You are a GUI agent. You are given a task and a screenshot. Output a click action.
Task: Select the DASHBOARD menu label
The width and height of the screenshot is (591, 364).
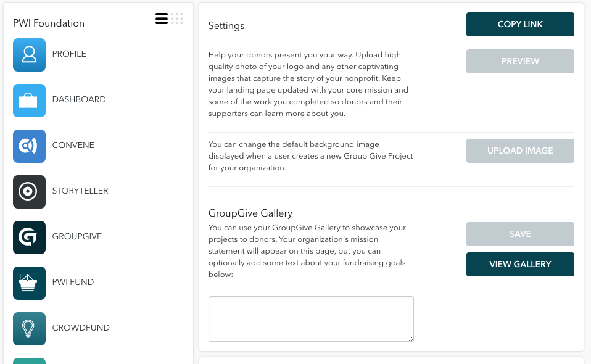coord(79,99)
